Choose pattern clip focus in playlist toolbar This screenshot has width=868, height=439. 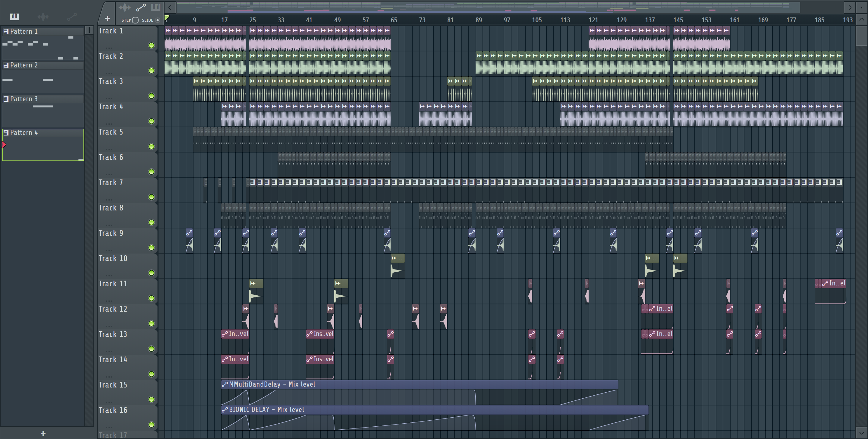(x=156, y=7)
